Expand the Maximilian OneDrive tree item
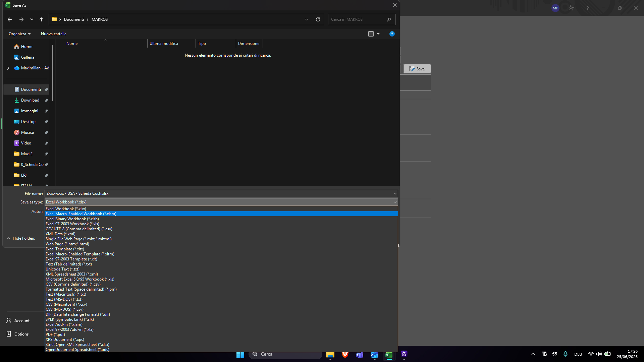 pos(8,68)
